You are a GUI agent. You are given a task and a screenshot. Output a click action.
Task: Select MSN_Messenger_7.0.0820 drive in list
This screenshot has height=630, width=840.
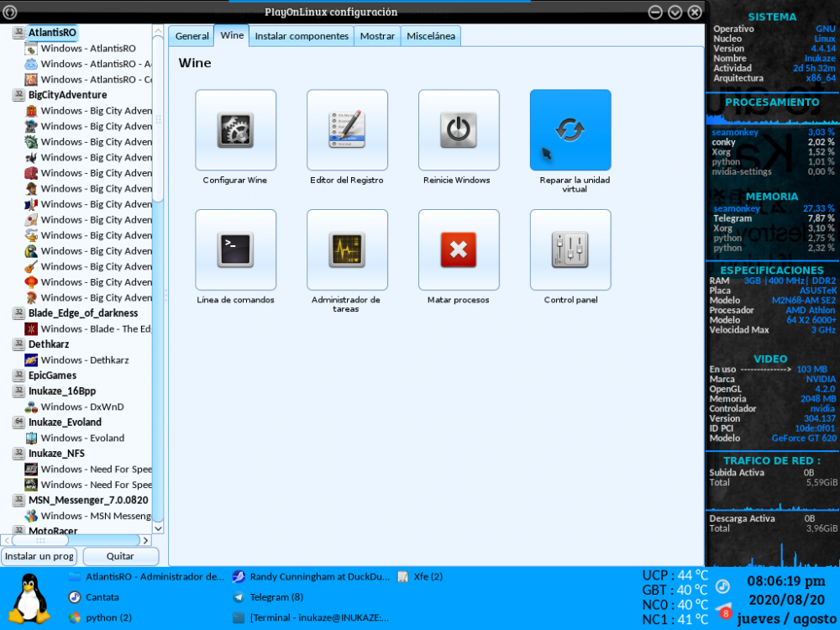pyautogui.click(x=87, y=500)
